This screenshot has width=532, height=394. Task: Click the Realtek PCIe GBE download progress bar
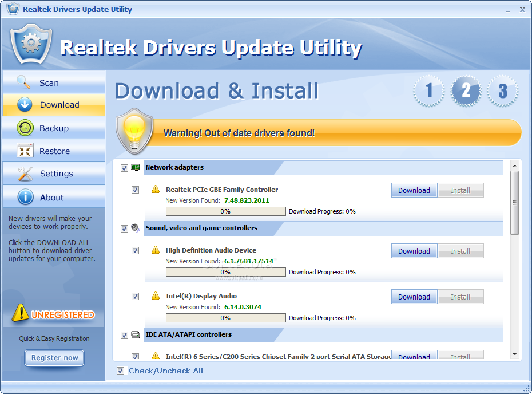(225, 211)
